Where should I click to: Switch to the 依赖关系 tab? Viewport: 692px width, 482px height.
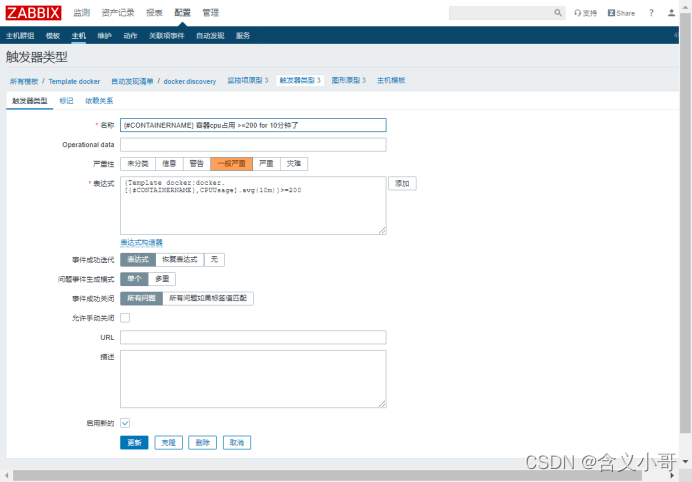point(99,101)
